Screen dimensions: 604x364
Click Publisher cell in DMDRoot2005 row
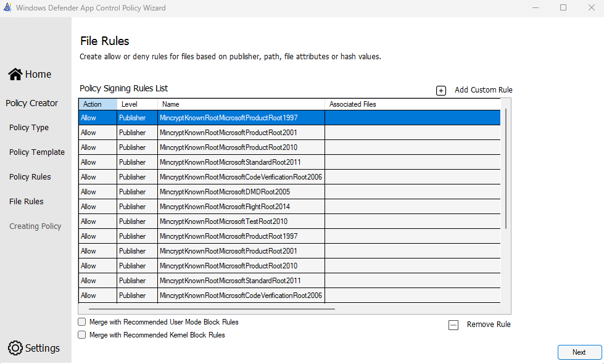[137, 192]
